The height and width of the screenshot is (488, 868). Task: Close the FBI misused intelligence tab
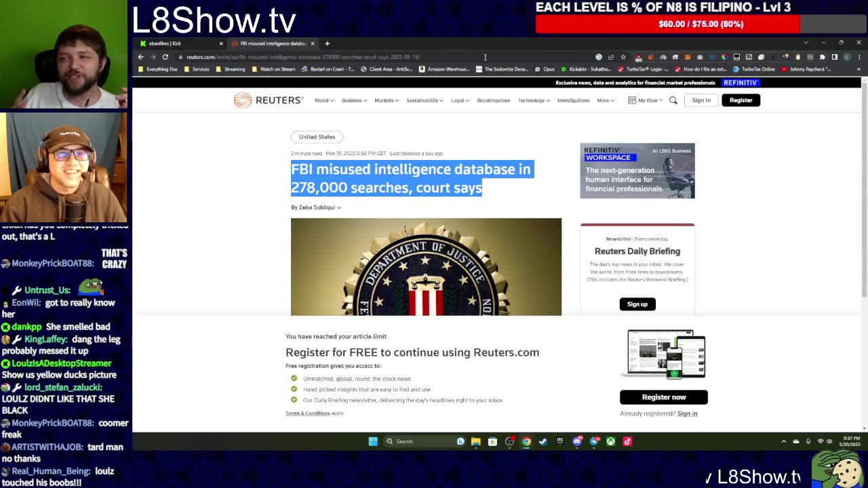pos(313,43)
